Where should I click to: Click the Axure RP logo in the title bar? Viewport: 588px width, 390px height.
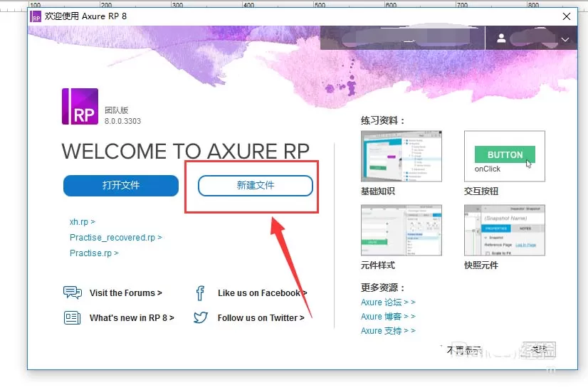[36, 16]
